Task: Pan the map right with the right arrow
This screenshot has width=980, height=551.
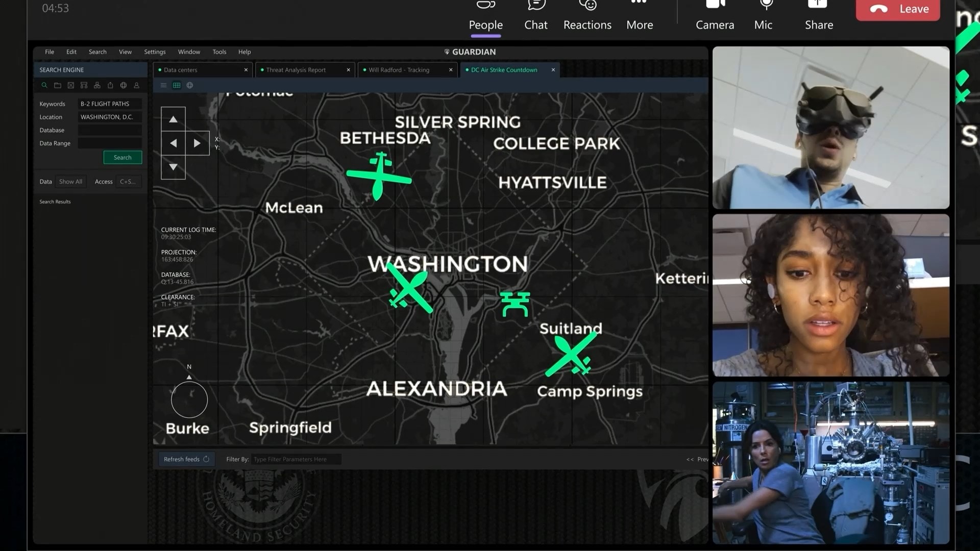Action: click(x=197, y=143)
